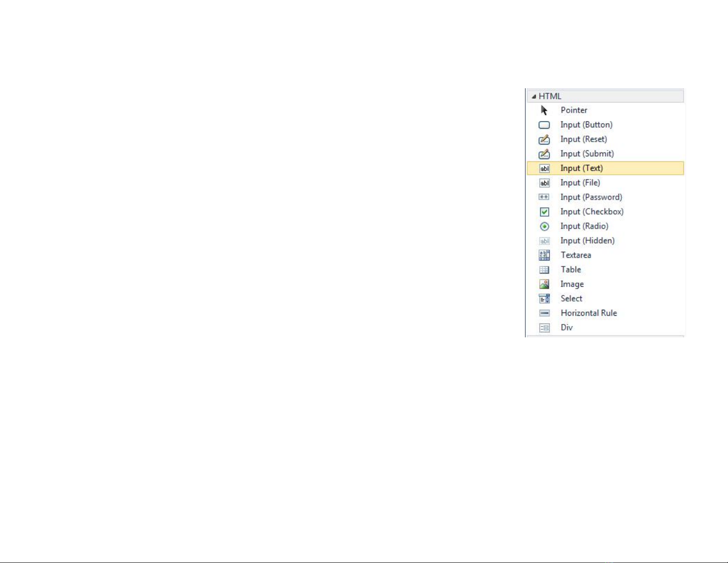Screen dimensions: 728x563
Task: Select the Horizontal Rule text label
Action: tap(588, 313)
